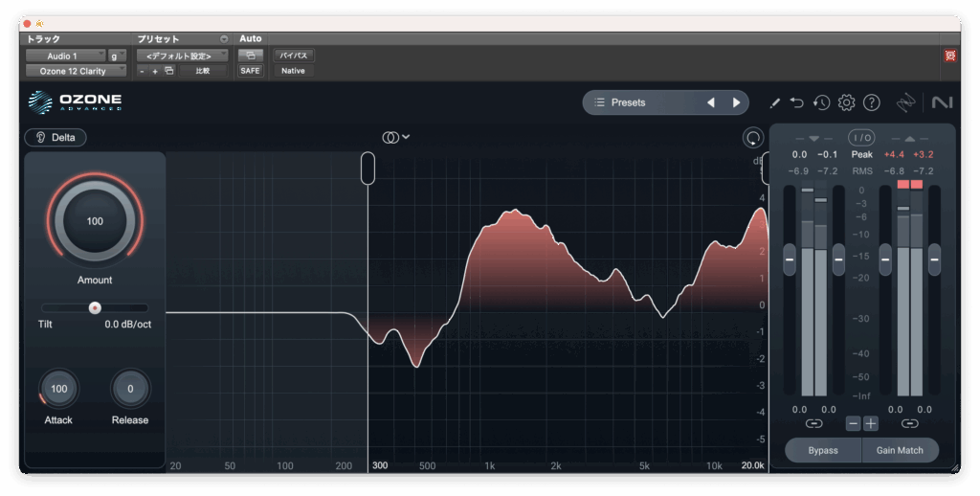980x496 pixels.
Task: Open the Ozone settings gear
Action: coord(846,102)
